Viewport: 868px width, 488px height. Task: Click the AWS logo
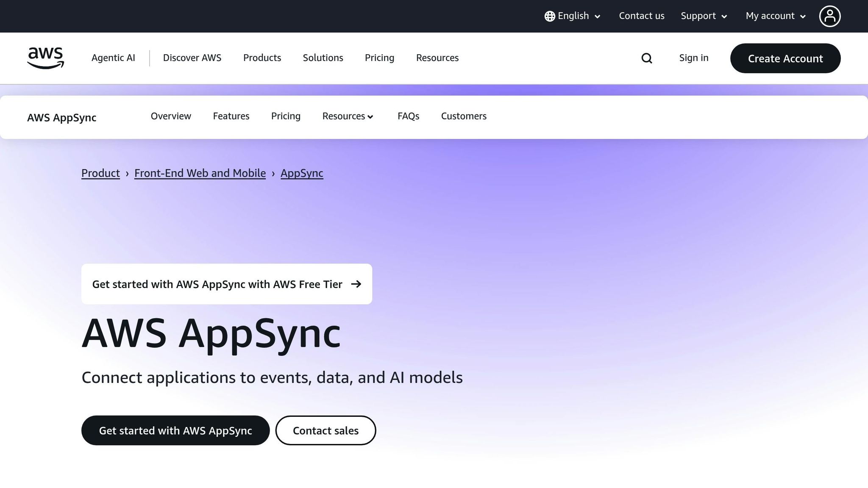[45, 58]
